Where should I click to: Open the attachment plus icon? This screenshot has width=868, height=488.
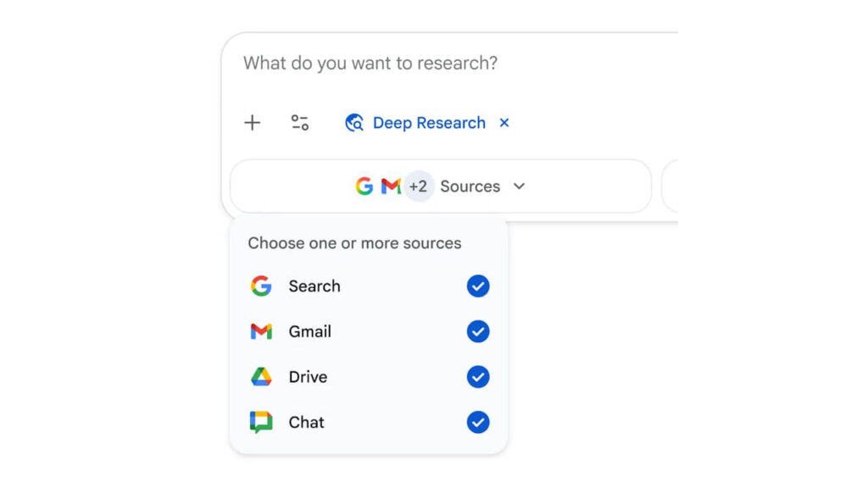[252, 123]
